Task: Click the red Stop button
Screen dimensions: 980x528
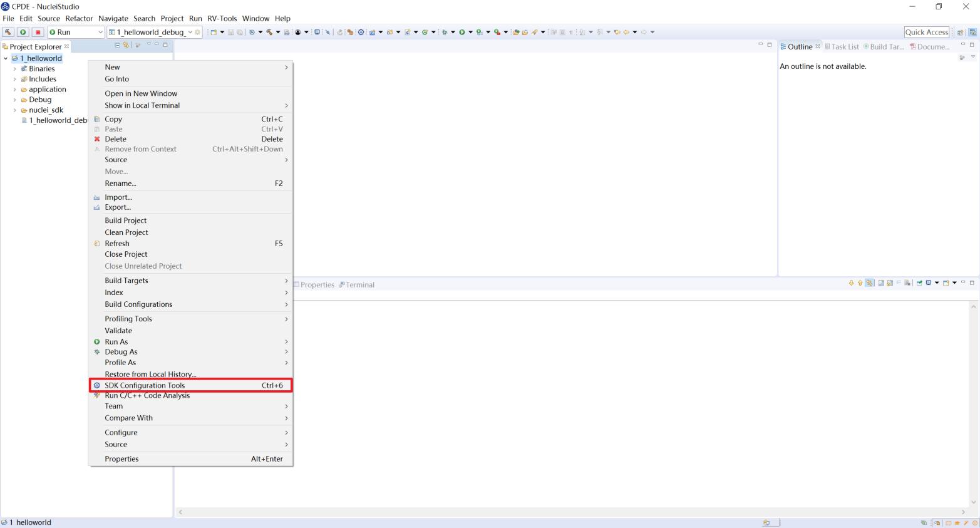Action: [x=38, y=32]
